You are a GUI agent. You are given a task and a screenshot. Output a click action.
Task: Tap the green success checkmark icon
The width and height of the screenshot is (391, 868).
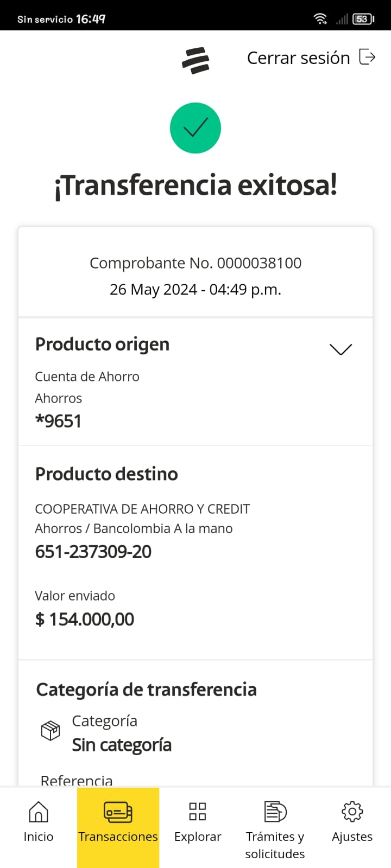(x=195, y=128)
